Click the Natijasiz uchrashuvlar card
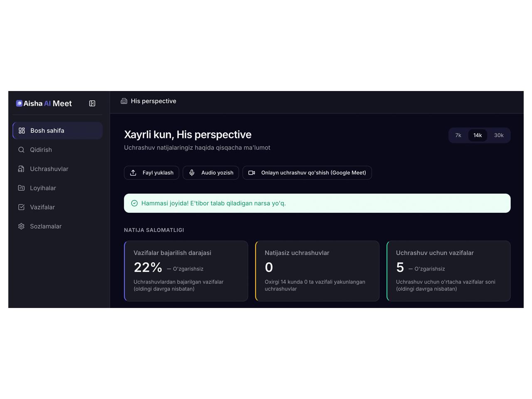 click(x=317, y=271)
